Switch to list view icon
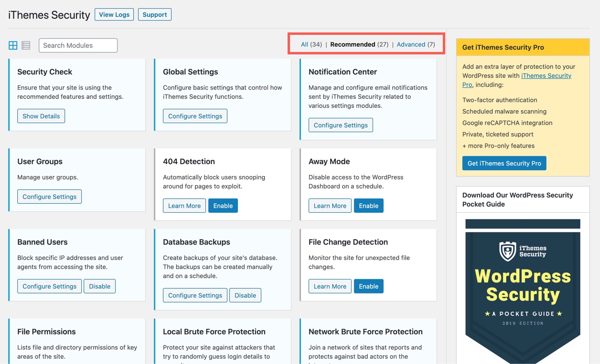 26,45
